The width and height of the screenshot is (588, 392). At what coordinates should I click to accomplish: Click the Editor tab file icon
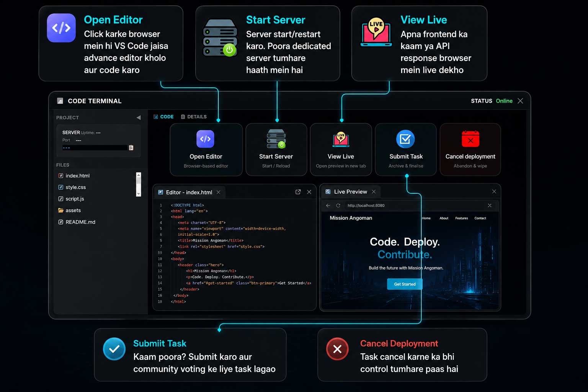pos(160,192)
